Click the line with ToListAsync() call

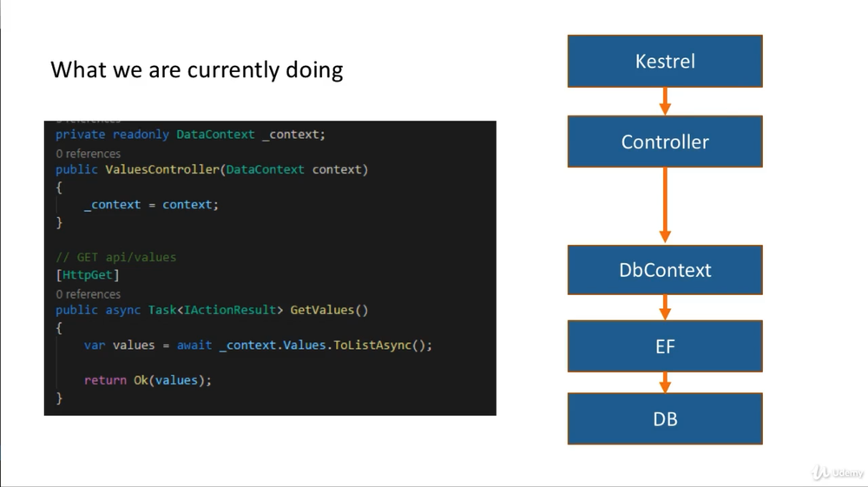tap(258, 346)
